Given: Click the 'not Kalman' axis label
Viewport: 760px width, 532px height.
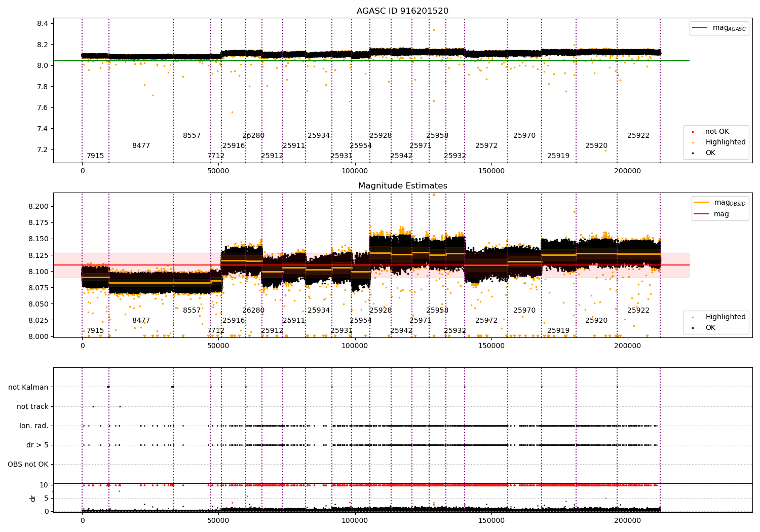Looking at the screenshot, I should pyautogui.click(x=28, y=387).
